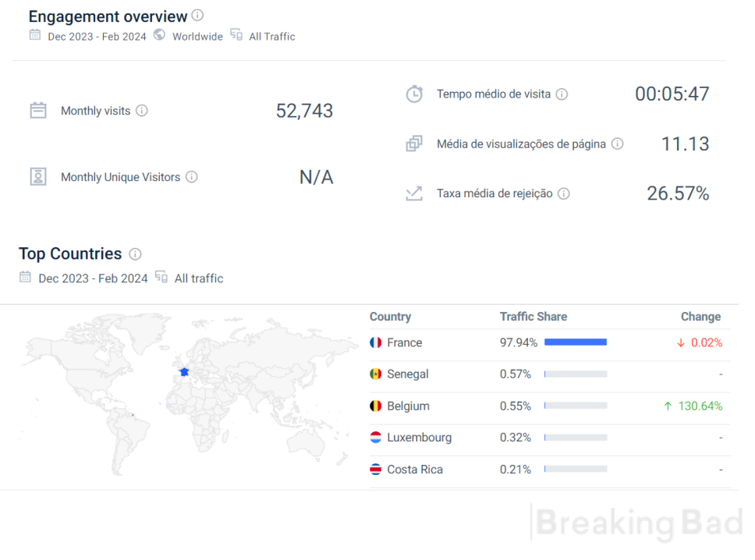Click the Costa Rica flag icon
755x560 pixels.
coord(376,470)
